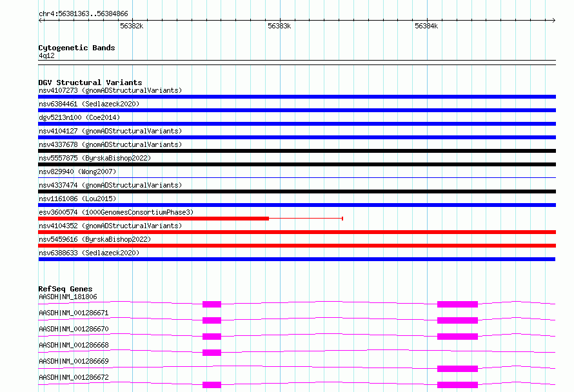574x392 pixels.
Task: Select the AASDH|NM_001286672 transcript label
Action: click(74, 377)
